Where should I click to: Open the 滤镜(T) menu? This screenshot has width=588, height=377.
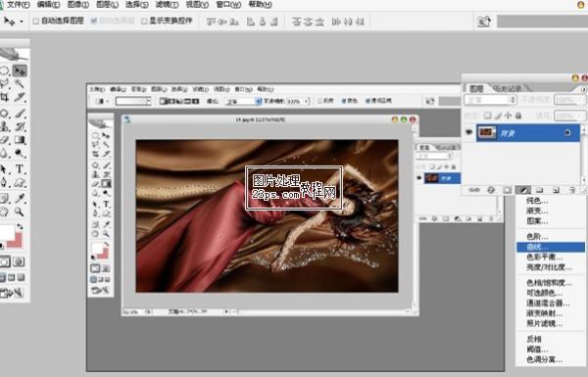tap(167, 5)
